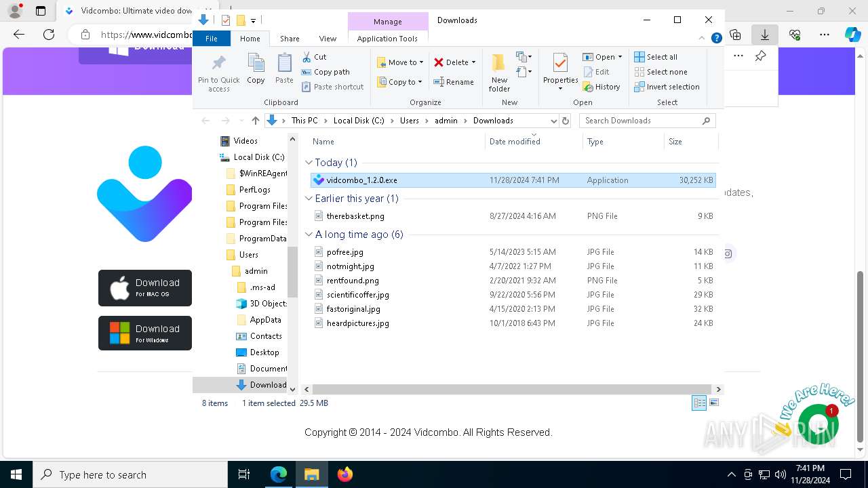Click Select all in ribbon

[x=656, y=57]
